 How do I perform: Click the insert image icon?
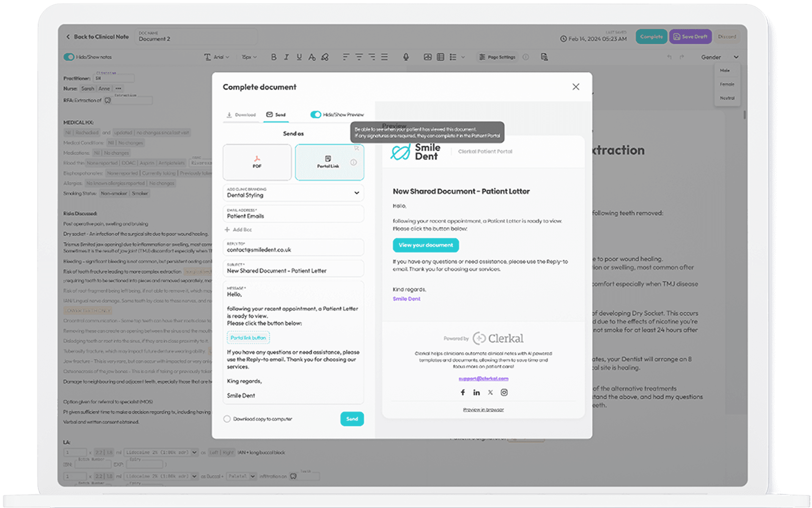click(x=428, y=57)
